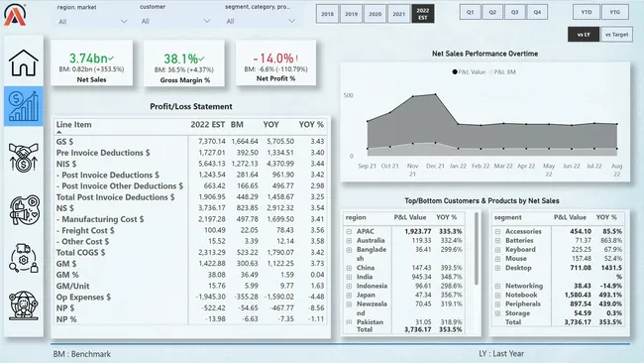Switch to YTD view
This screenshot has height=363, width=644.
[587, 12]
